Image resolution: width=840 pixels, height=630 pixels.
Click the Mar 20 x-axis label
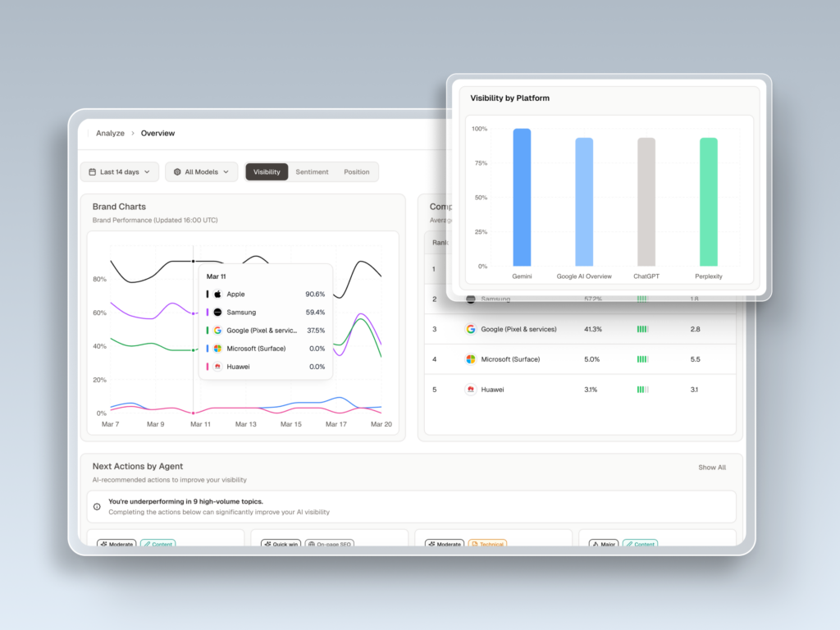(381, 424)
